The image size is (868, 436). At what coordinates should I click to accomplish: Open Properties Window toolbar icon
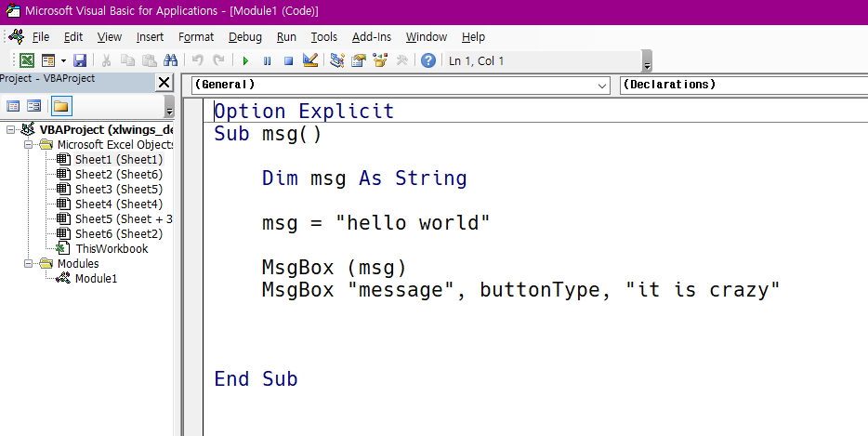tap(360, 60)
